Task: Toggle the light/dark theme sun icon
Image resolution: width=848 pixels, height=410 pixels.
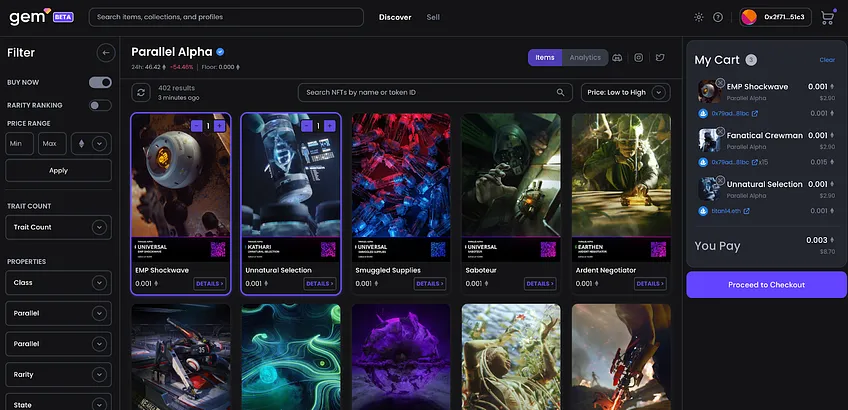Action: click(698, 17)
